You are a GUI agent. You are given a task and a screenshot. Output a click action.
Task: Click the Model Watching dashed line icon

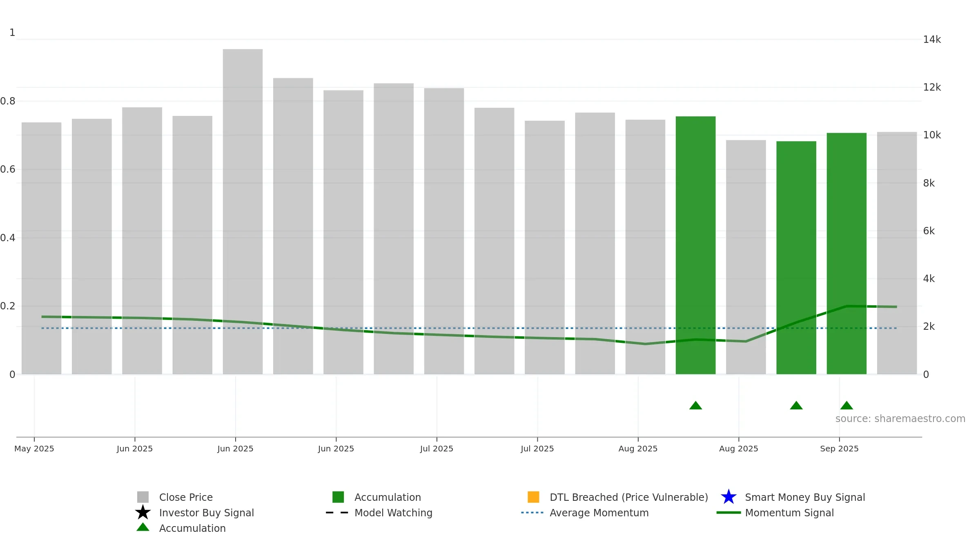337,513
